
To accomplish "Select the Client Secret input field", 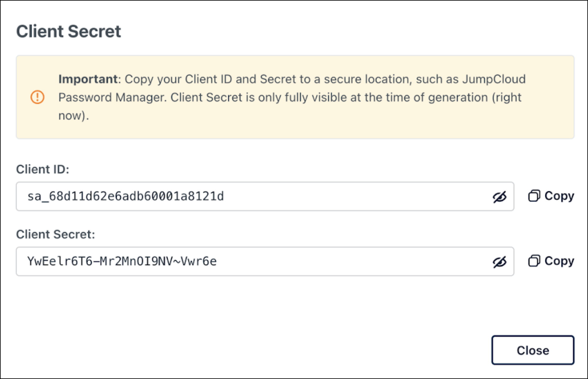I will pyautogui.click(x=218, y=262).
